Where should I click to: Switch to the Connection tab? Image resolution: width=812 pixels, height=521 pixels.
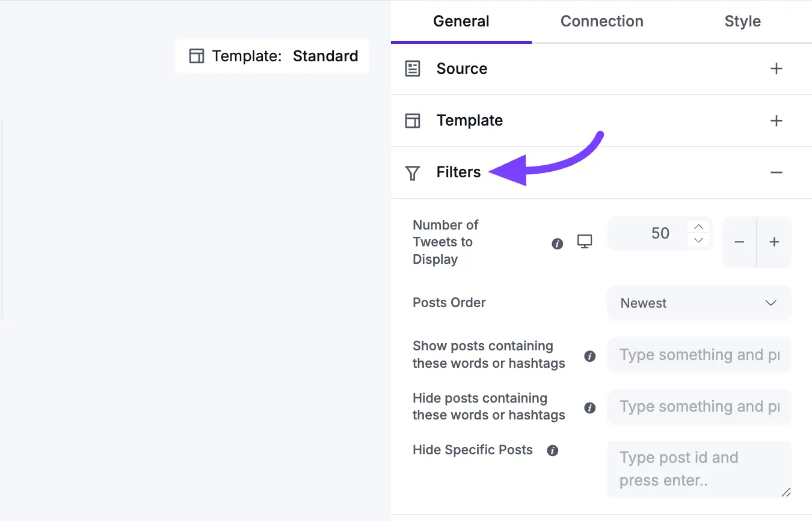(601, 21)
